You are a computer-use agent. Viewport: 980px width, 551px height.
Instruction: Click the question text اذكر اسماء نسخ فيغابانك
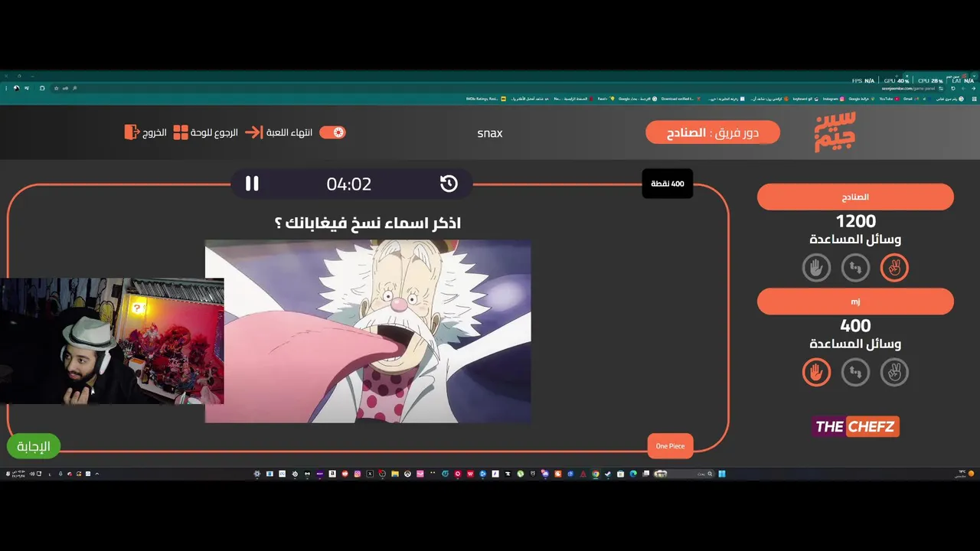367,223
